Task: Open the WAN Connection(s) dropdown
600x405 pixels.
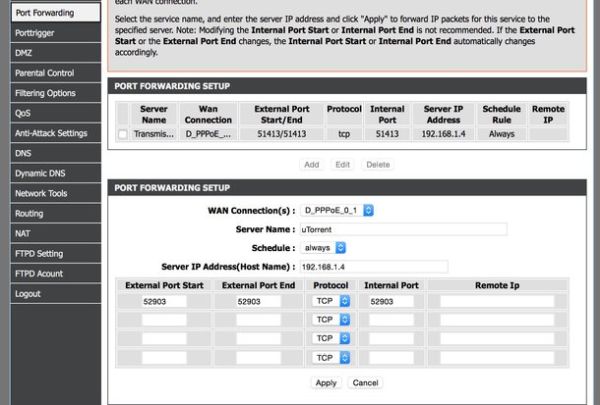Action: (337, 210)
